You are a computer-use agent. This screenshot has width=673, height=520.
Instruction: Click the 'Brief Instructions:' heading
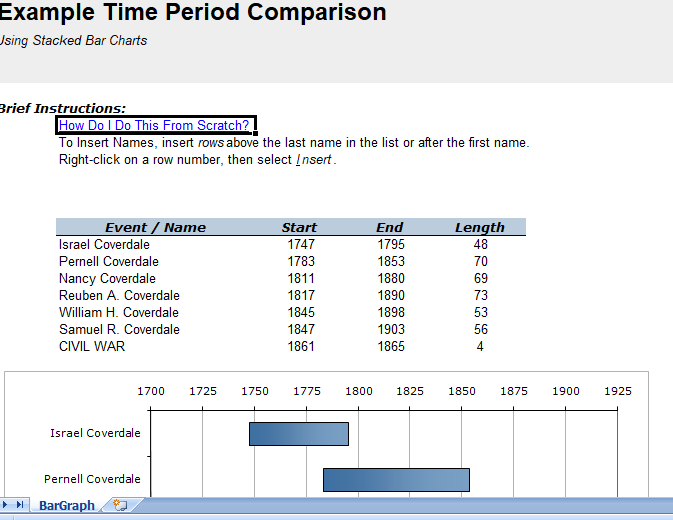[x=63, y=108]
